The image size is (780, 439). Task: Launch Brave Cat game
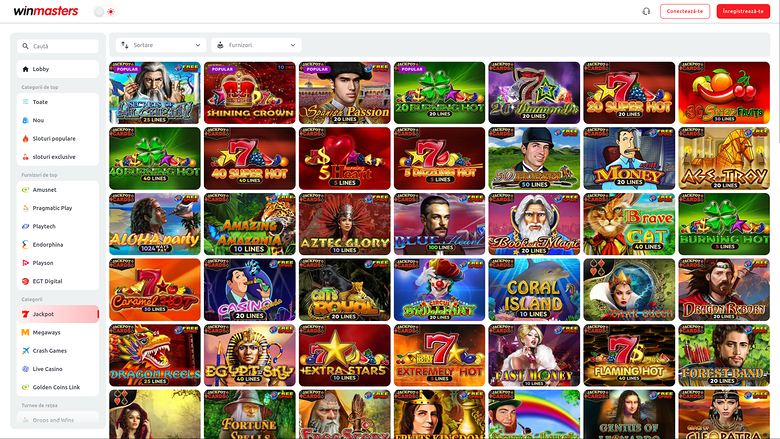pos(629,224)
